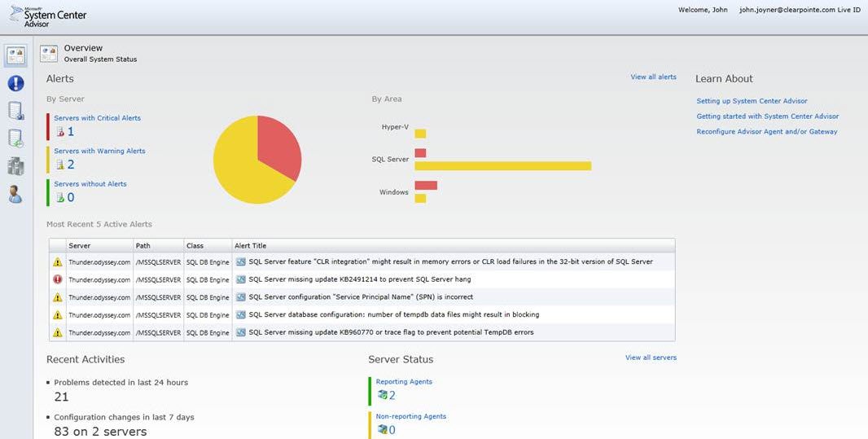Viewport: 868px width, 439px height.
Task: Click the tempdb data files alert title
Action: pos(393,315)
